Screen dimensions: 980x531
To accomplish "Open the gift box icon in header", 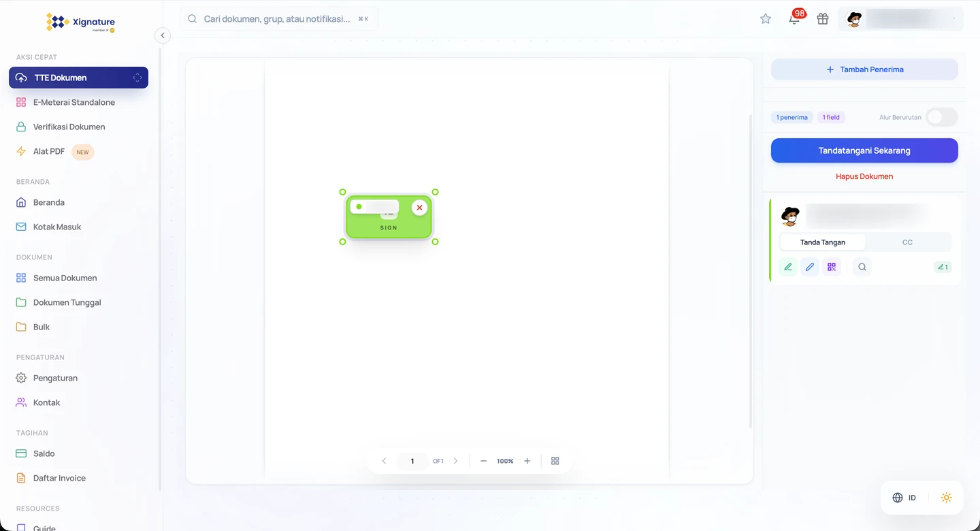I will 823,19.
